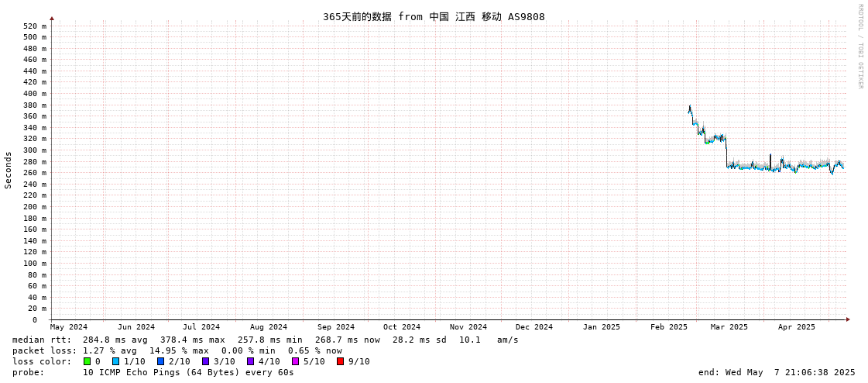Screen dimensions: 868x383
Task: Click the green 0 loss color swatch
Action: [x=87, y=361]
